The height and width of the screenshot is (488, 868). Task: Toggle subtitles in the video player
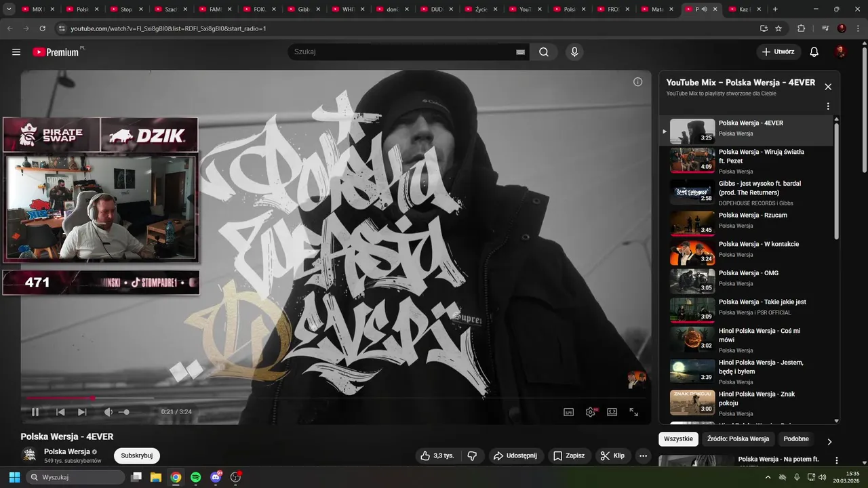click(x=569, y=412)
